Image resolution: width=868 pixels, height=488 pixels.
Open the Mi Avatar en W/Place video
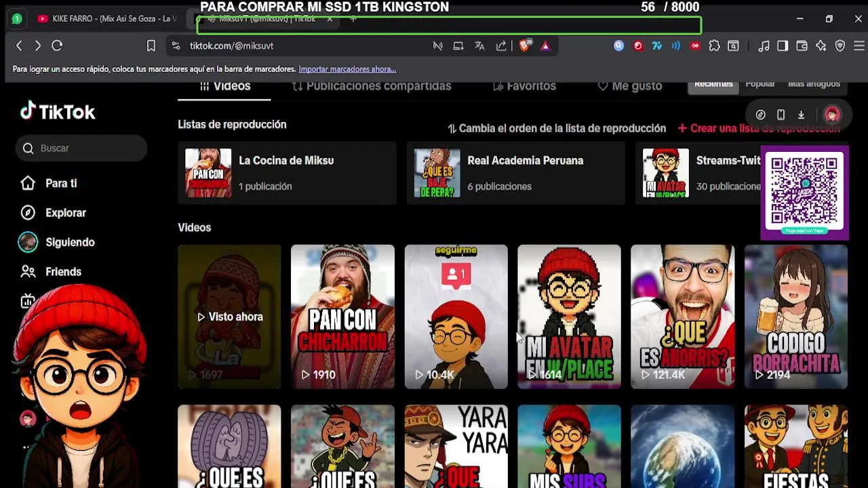point(569,317)
